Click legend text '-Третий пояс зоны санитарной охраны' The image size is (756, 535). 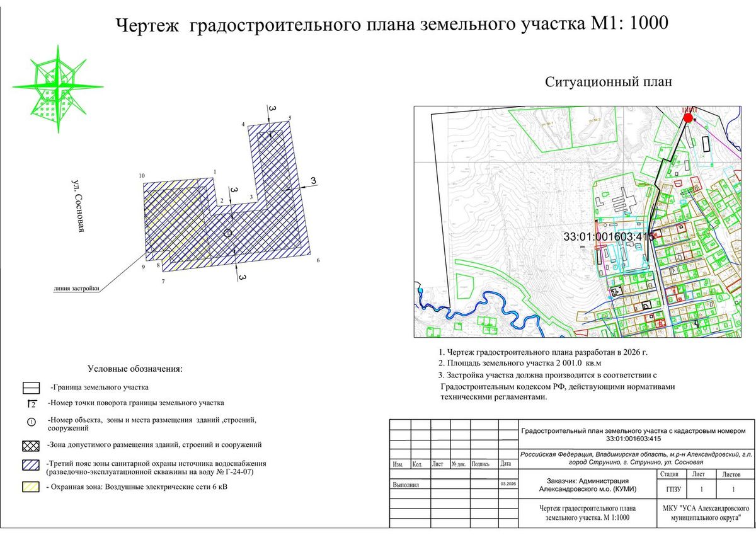tap(156, 467)
